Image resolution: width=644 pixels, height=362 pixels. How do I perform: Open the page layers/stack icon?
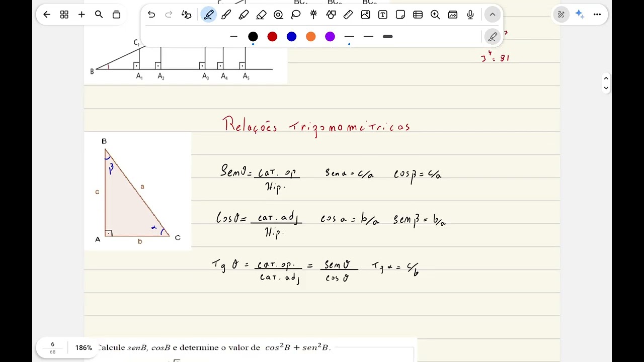116,15
